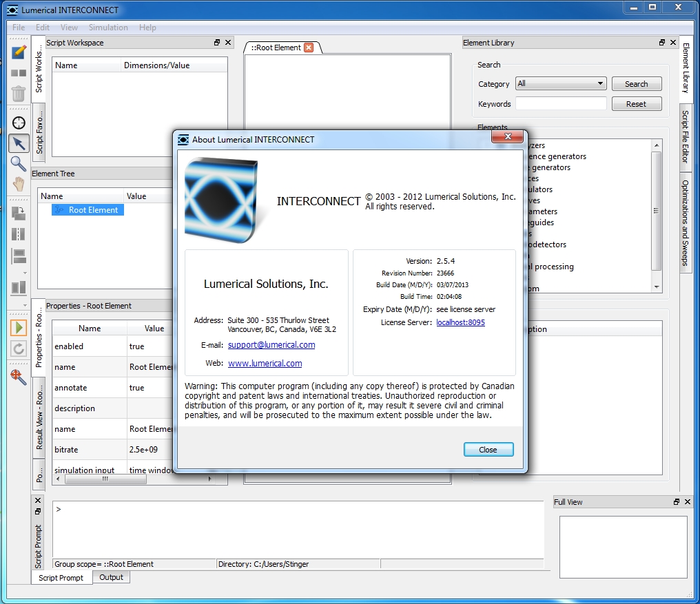
Task: Switch to the Output tab
Action: 111,577
